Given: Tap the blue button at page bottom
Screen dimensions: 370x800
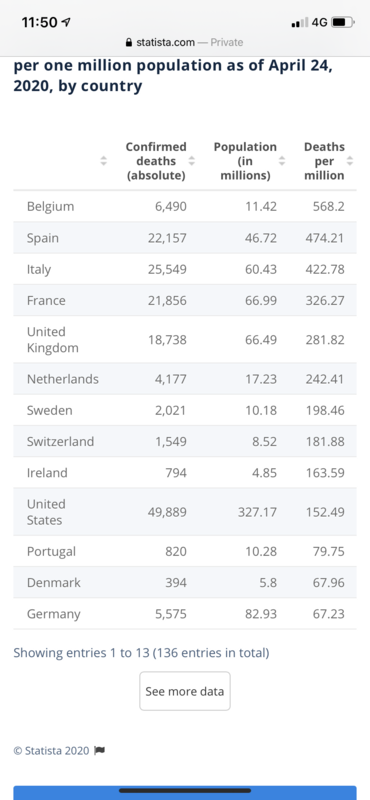Looking at the screenshot, I should point(185,793).
